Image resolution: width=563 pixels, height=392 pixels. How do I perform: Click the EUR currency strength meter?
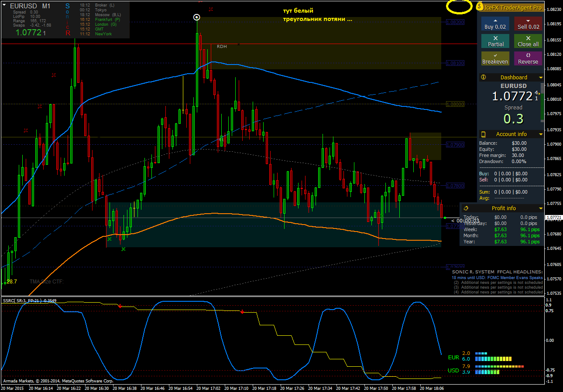tap(494, 358)
